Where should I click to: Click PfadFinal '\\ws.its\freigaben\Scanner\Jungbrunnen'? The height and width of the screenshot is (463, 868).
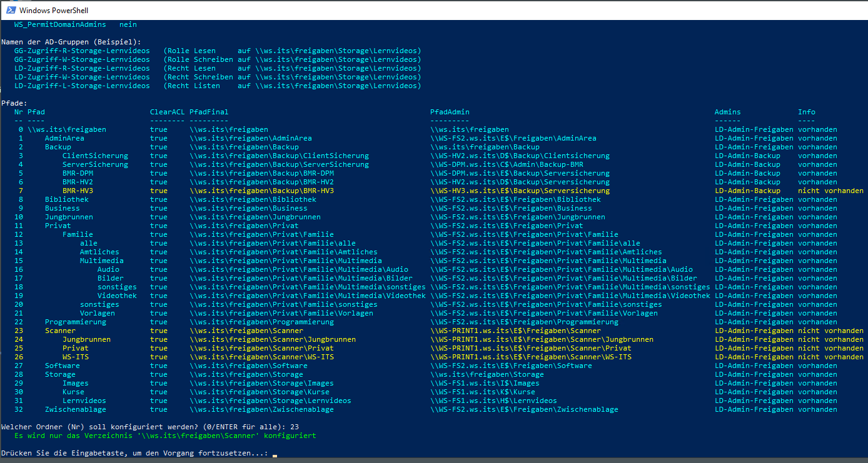pos(273,339)
